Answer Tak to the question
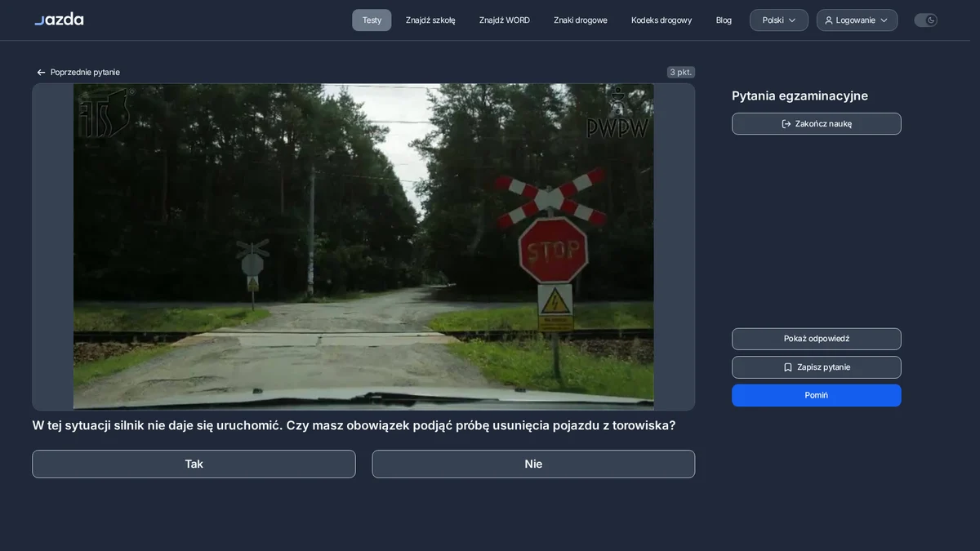The height and width of the screenshot is (551, 980). tap(194, 464)
